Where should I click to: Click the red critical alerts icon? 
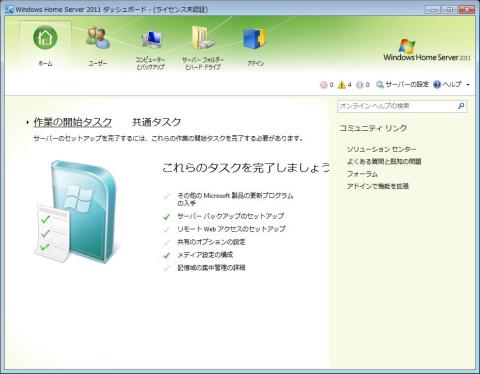click(x=323, y=85)
